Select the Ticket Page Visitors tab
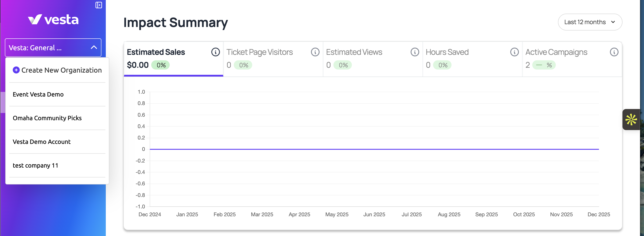644x236 pixels. click(x=273, y=59)
